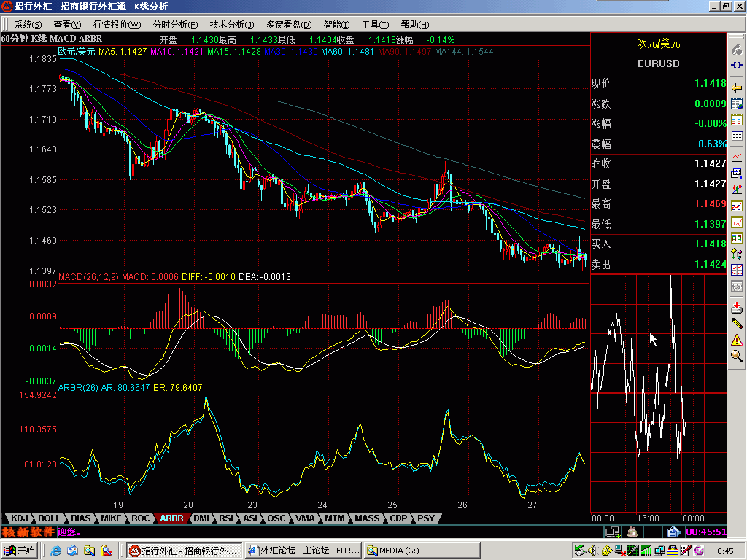Open the 技术分析(J) menu
The width and height of the screenshot is (747, 560).
(x=231, y=25)
